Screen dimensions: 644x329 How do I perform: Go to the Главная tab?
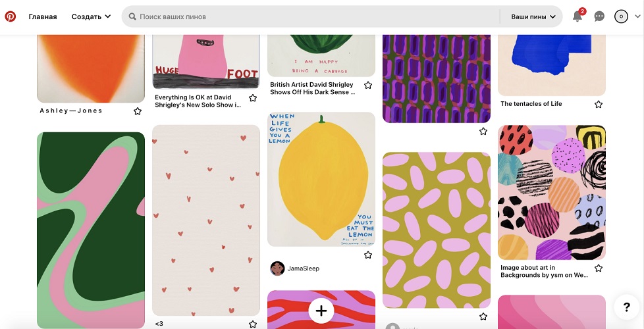[x=43, y=16]
